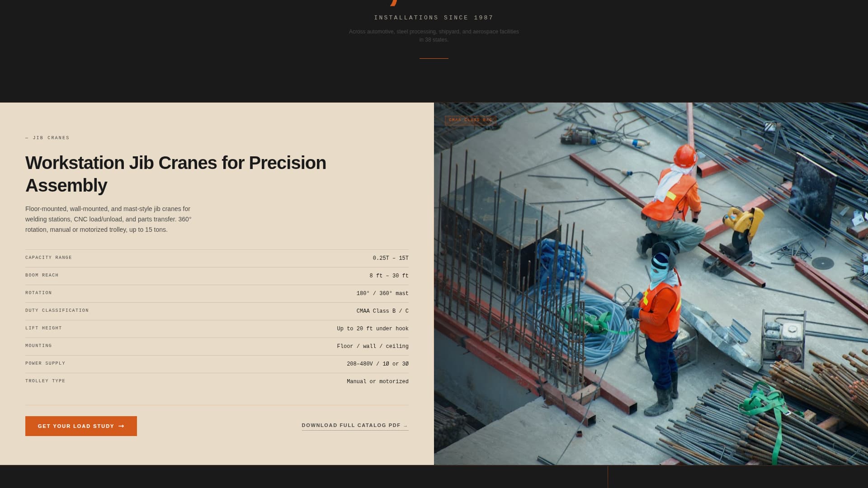Image resolution: width=868 pixels, height=488 pixels.
Task: Click the orange divider under the intro text
Action: (x=434, y=58)
